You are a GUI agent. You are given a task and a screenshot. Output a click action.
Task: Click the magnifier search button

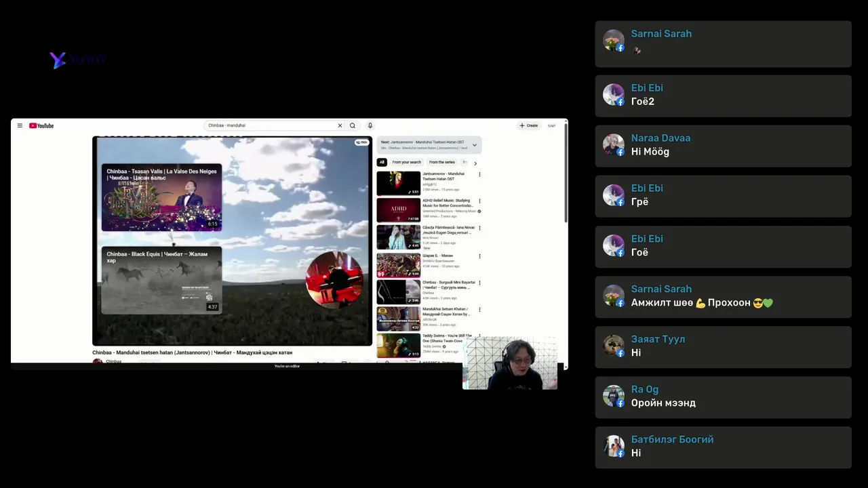point(353,125)
